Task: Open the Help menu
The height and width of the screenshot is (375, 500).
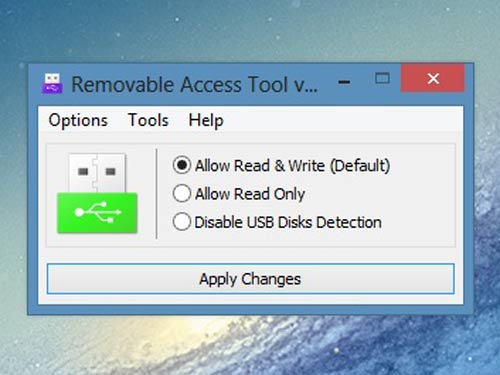Action: [206, 120]
